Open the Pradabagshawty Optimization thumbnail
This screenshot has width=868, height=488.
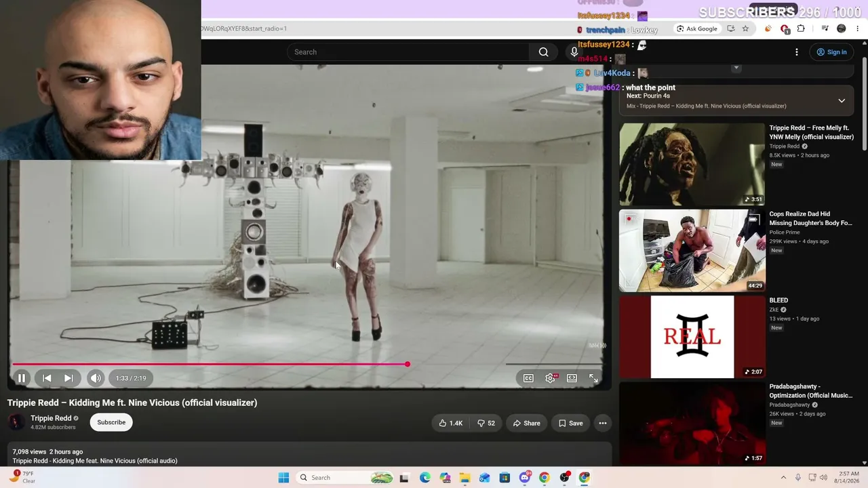click(x=692, y=423)
